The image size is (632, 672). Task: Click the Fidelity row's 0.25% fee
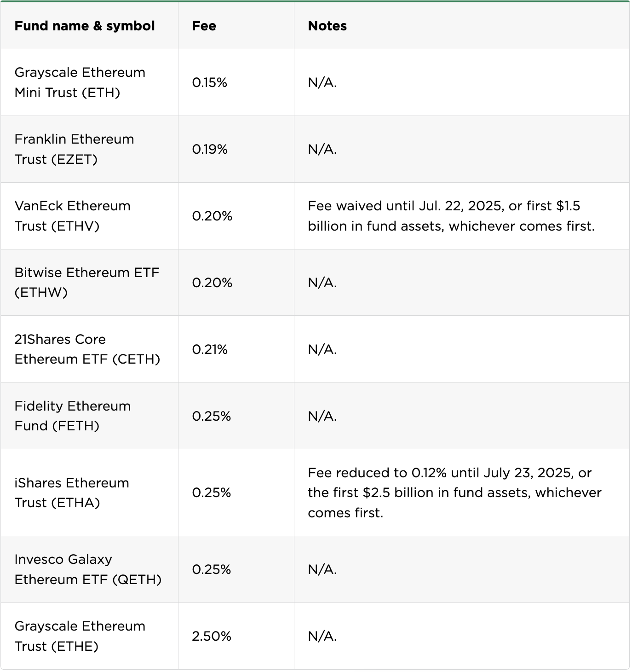point(212,416)
